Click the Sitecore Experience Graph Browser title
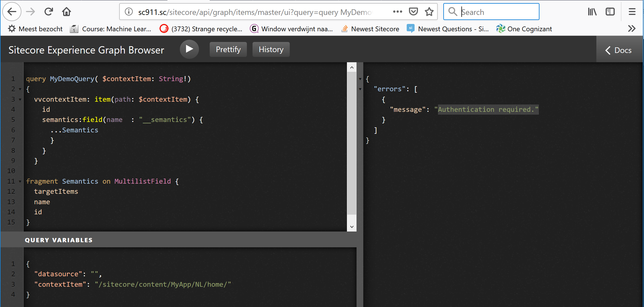Screen dimensions: 644x307 86,50
